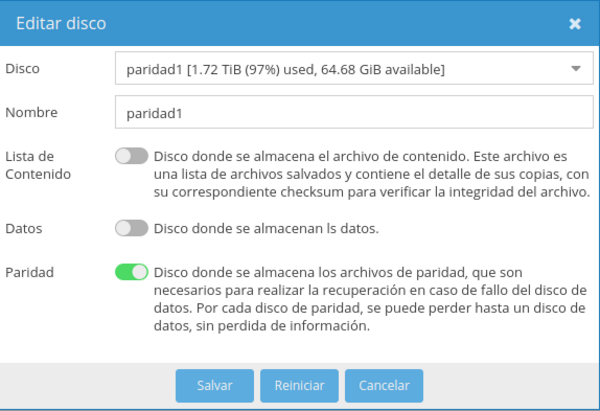Click the Datos label
Viewport: 600px width, 411px height.
25,227
